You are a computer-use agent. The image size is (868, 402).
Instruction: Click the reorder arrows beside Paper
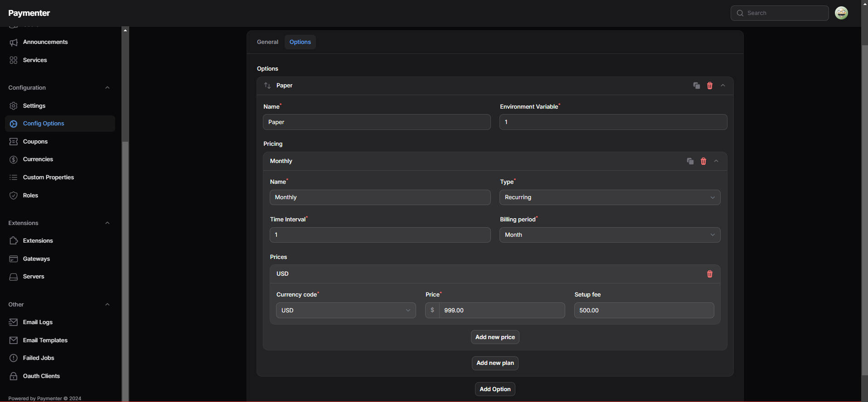(267, 86)
